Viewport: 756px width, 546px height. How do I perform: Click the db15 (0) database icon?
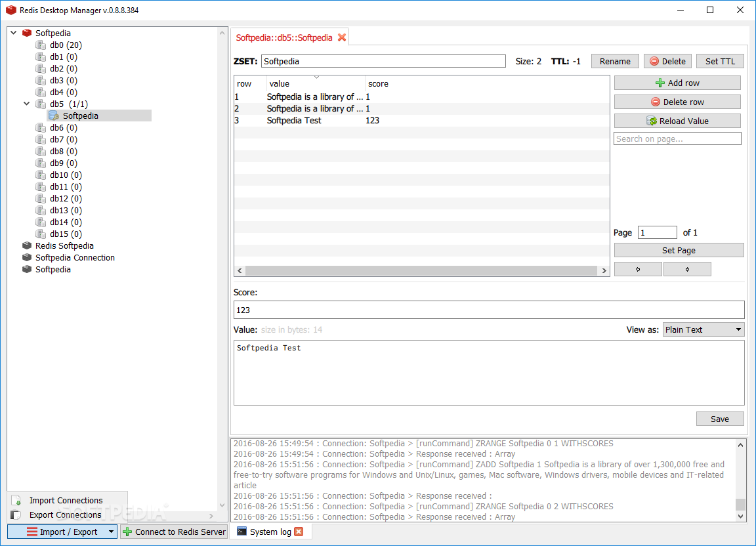(x=41, y=234)
